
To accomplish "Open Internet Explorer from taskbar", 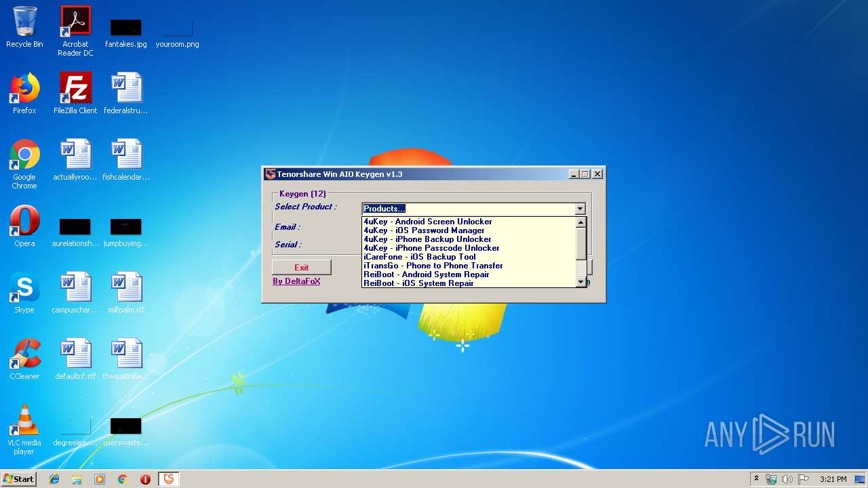I will pyautogui.click(x=54, y=479).
